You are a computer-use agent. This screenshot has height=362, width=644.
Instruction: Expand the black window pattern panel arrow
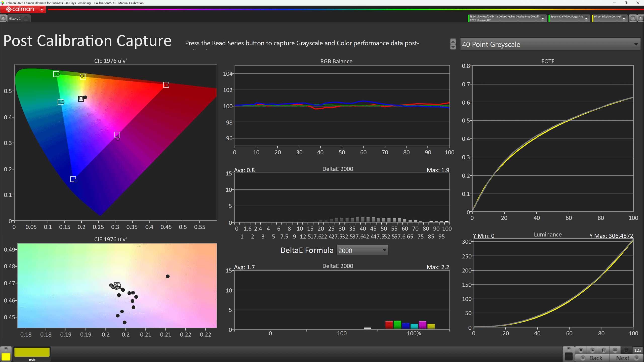pos(569,348)
